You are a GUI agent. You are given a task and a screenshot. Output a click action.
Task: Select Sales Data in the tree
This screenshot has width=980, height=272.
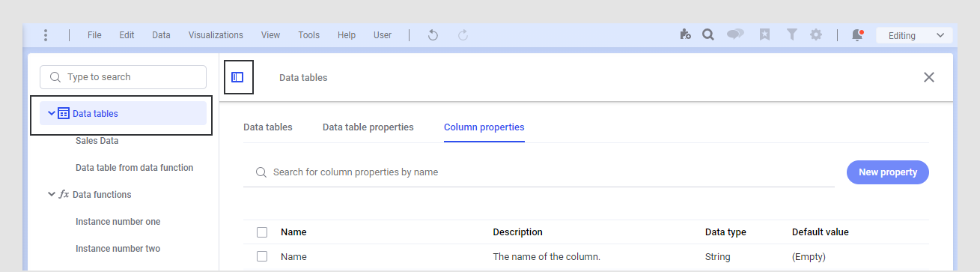pos(97,141)
